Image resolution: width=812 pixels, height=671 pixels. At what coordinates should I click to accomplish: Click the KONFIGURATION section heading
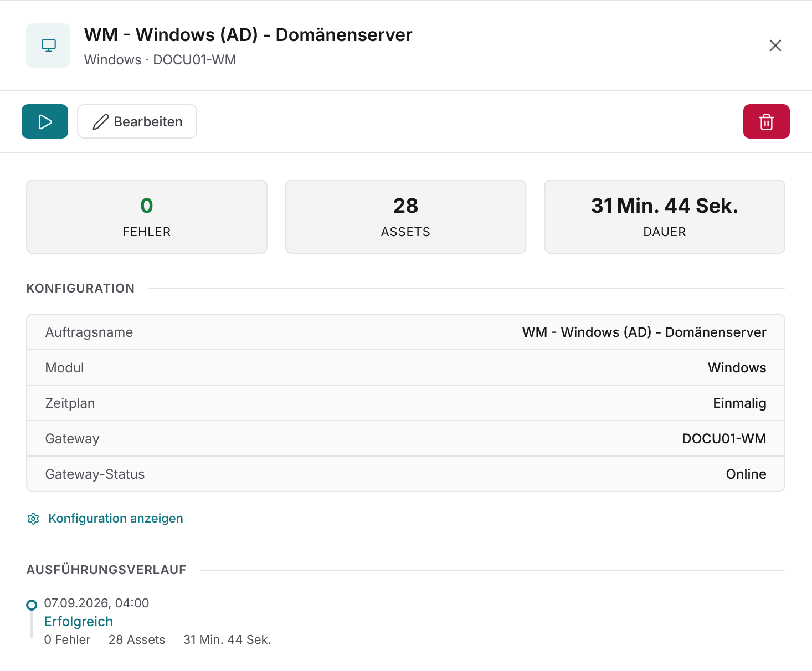click(80, 288)
